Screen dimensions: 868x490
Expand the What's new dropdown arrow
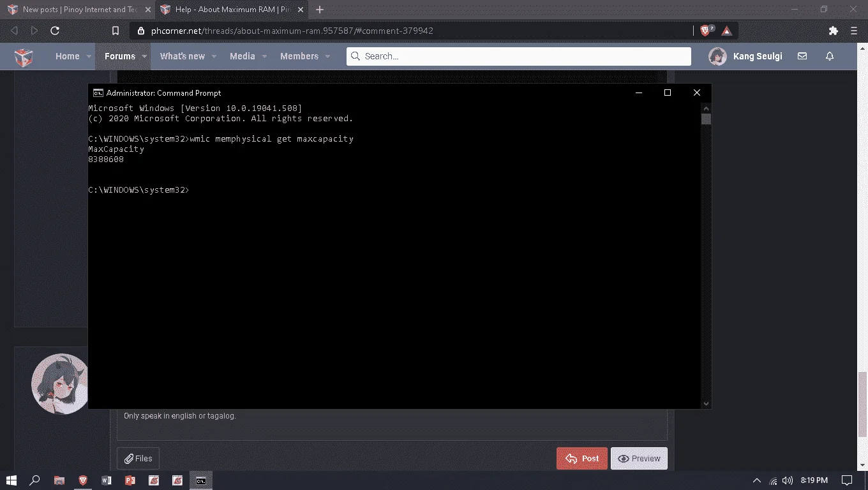214,56
